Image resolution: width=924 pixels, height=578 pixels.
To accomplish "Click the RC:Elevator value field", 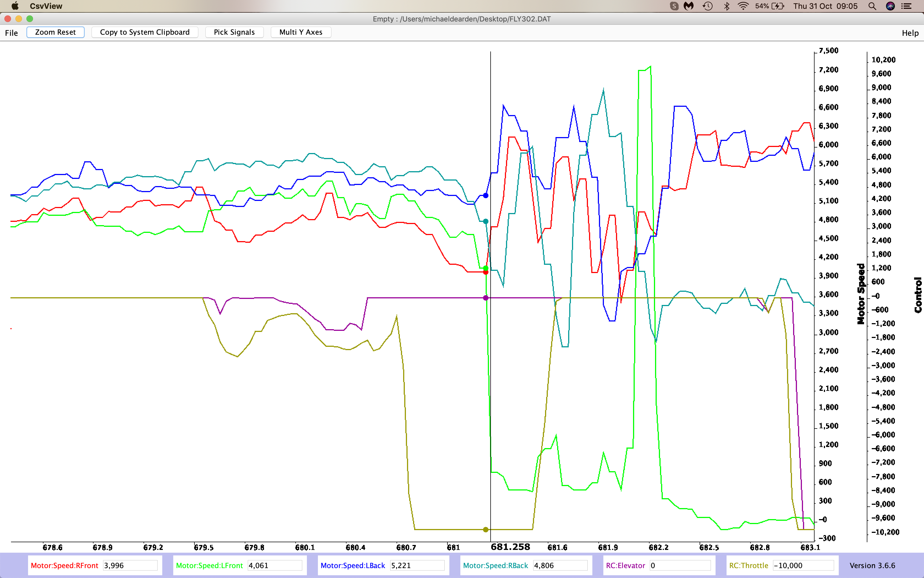I will (680, 565).
